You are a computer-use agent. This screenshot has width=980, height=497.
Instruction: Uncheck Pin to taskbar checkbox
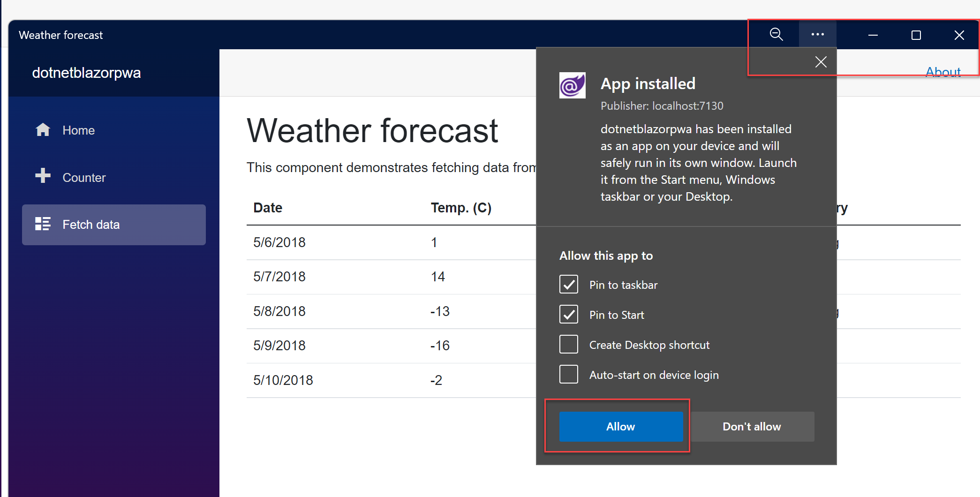568,285
